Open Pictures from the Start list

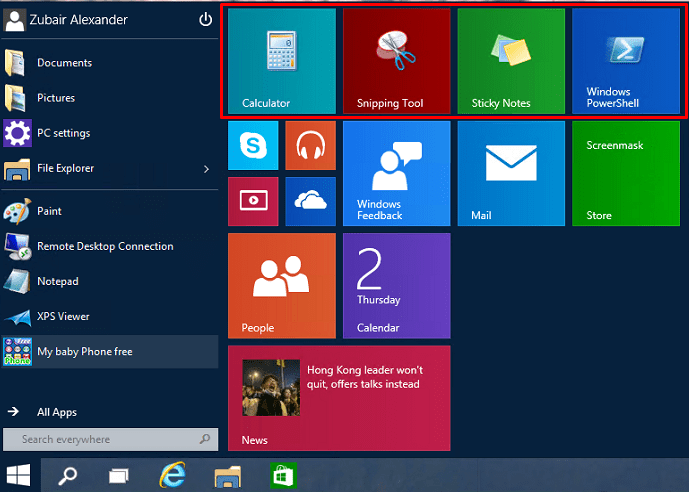point(110,98)
